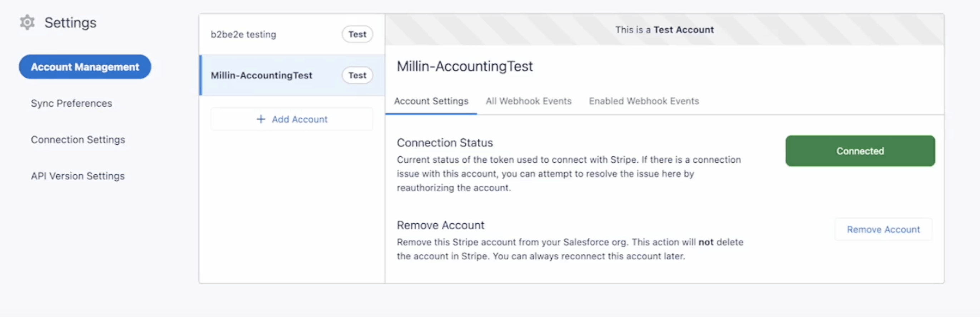Click the Test badge on Millin-AccountingTest row
This screenshot has height=317, width=980.
(357, 75)
